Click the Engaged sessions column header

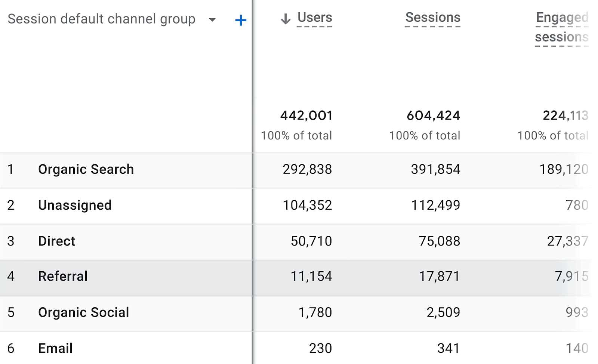coord(562,27)
